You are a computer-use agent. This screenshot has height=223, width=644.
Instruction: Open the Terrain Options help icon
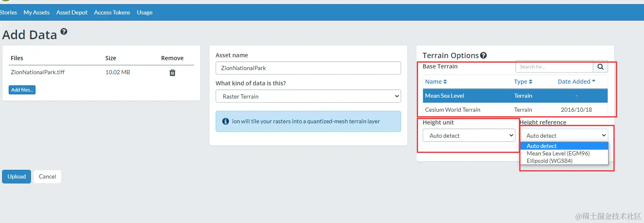[x=483, y=55]
